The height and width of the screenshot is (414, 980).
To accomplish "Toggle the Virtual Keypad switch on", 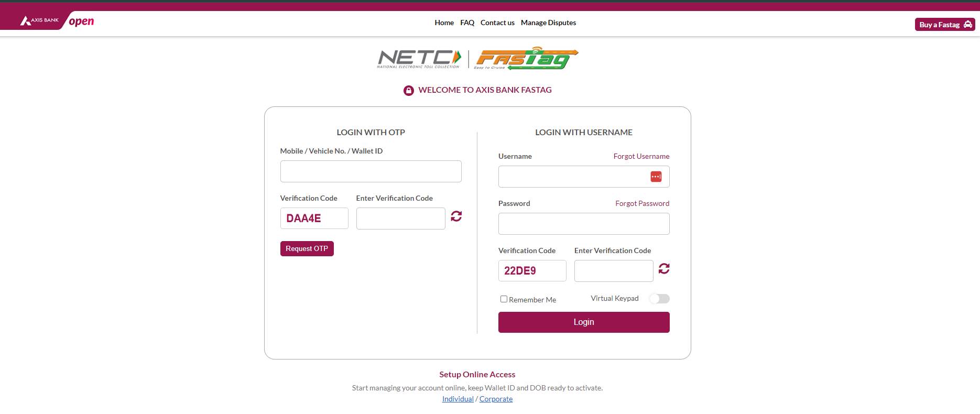I will [x=659, y=298].
